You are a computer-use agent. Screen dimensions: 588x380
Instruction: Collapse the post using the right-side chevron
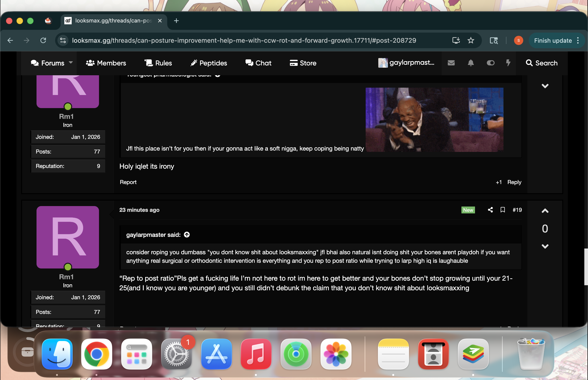point(546,86)
